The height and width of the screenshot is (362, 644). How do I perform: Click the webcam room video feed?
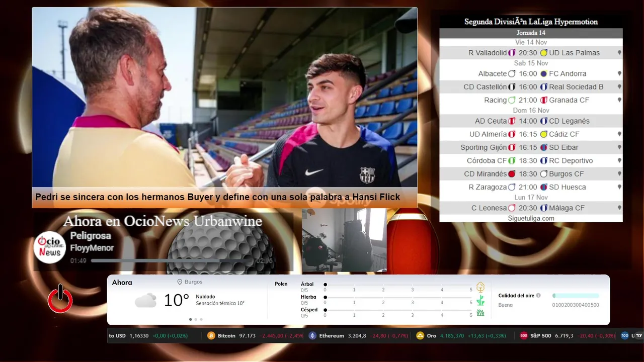coord(344,240)
